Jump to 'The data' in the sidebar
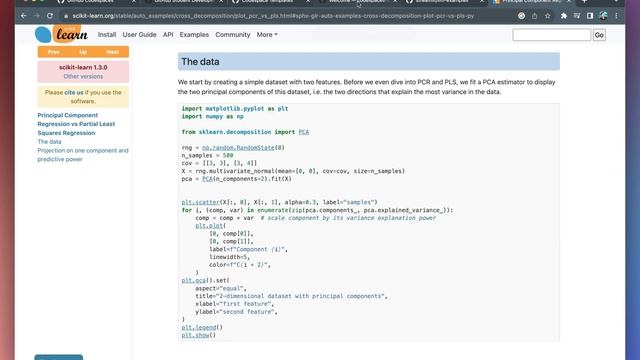 coord(49,142)
